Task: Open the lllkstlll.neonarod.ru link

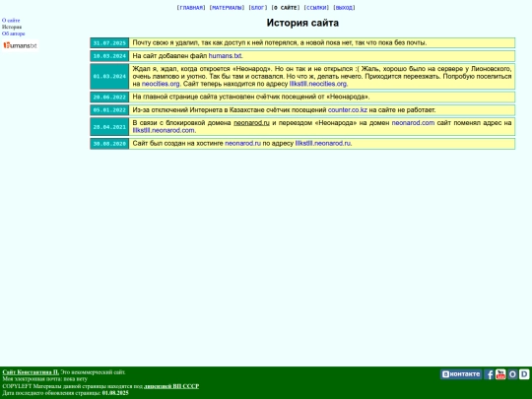Action: pyautogui.click(x=323, y=143)
